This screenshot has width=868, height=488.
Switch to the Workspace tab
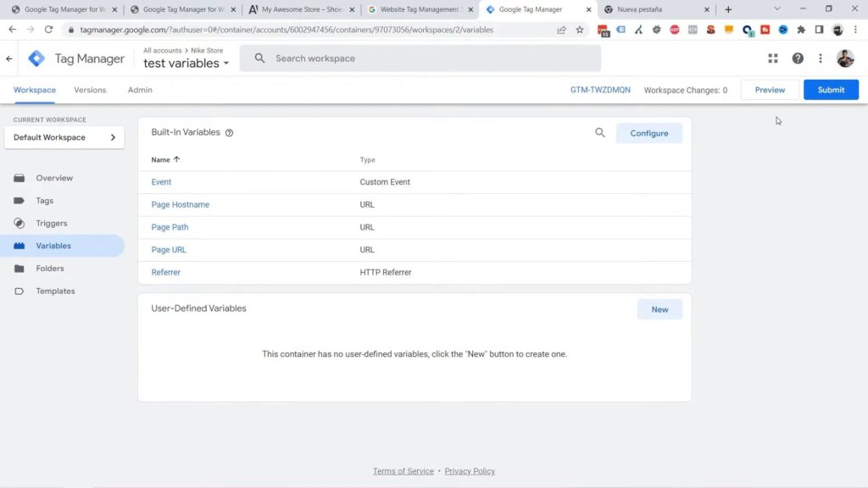pos(34,90)
